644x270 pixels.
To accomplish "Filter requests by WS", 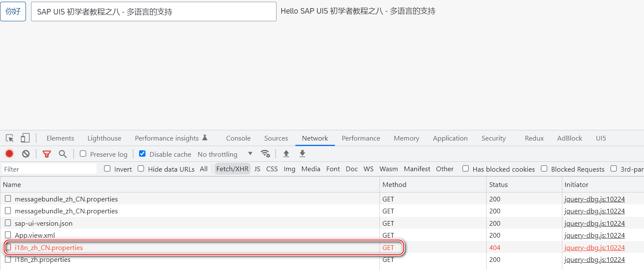I will [368, 169].
